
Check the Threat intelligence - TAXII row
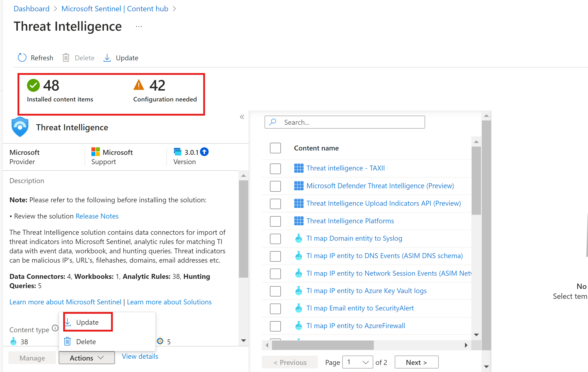pyautogui.click(x=275, y=168)
